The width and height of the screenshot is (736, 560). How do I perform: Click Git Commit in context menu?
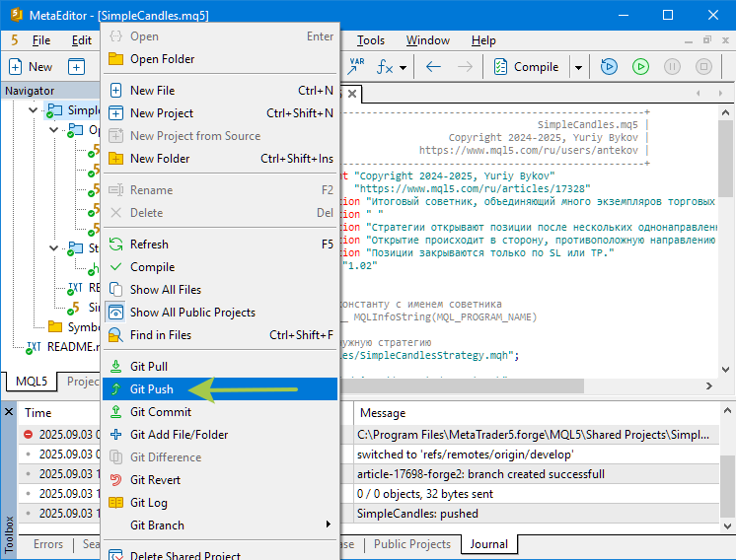(x=220, y=412)
